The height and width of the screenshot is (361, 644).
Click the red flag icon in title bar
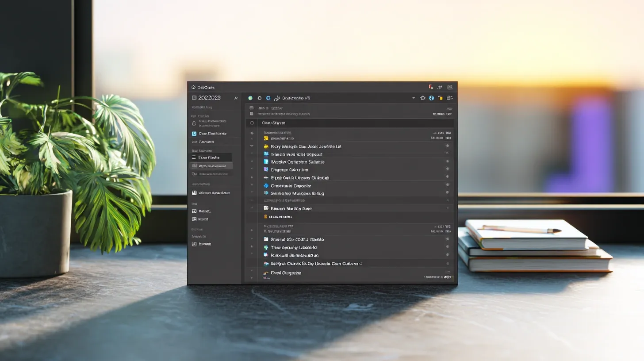click(431, 87)
